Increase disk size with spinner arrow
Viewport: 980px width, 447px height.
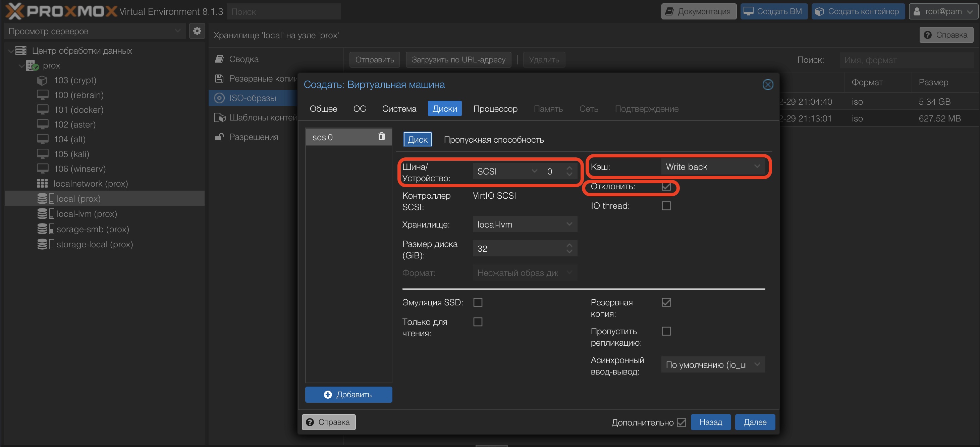(569, 245)
